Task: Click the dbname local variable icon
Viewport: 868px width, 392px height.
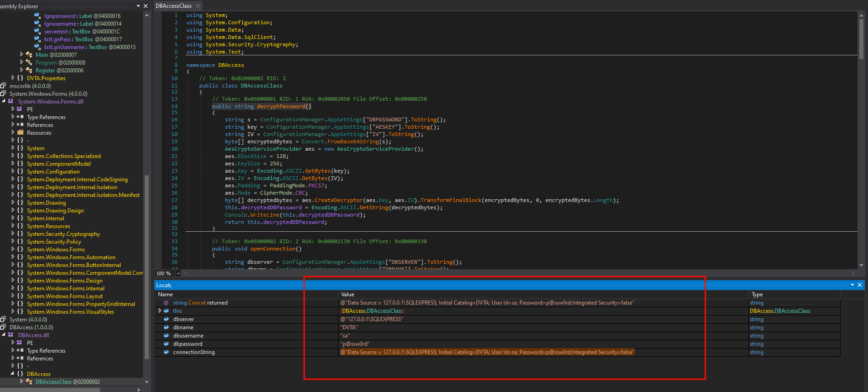Action: click(166, 327)
